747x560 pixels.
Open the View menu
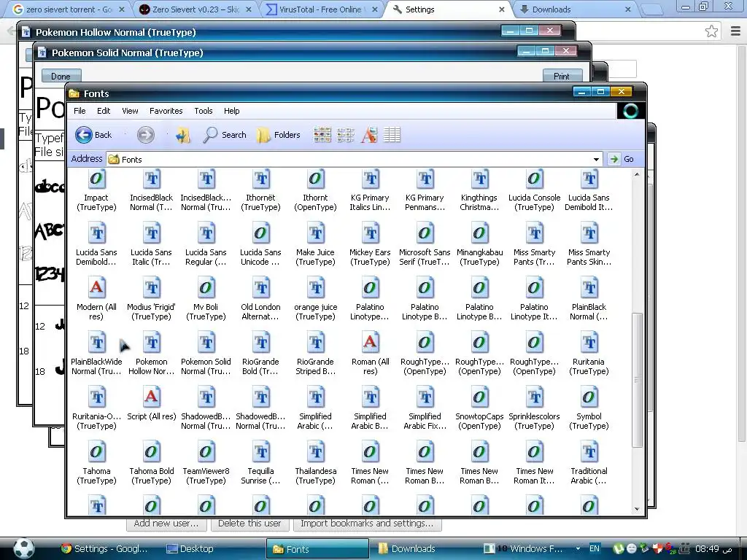click(x=130, y=111)
